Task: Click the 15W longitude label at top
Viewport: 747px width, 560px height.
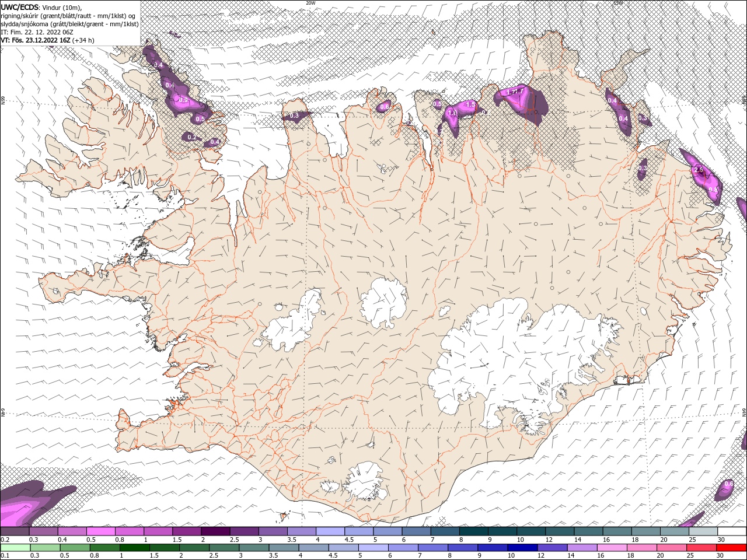Action: [x=617, y=3]
